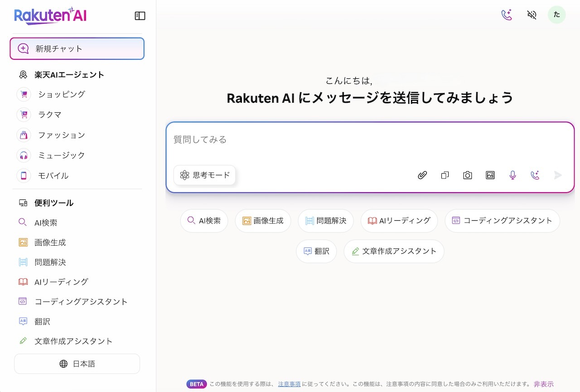This screenshot has width=580, height=392.
Task: Click the 画像生成 suggestion chip
Action: coord(263,221)
